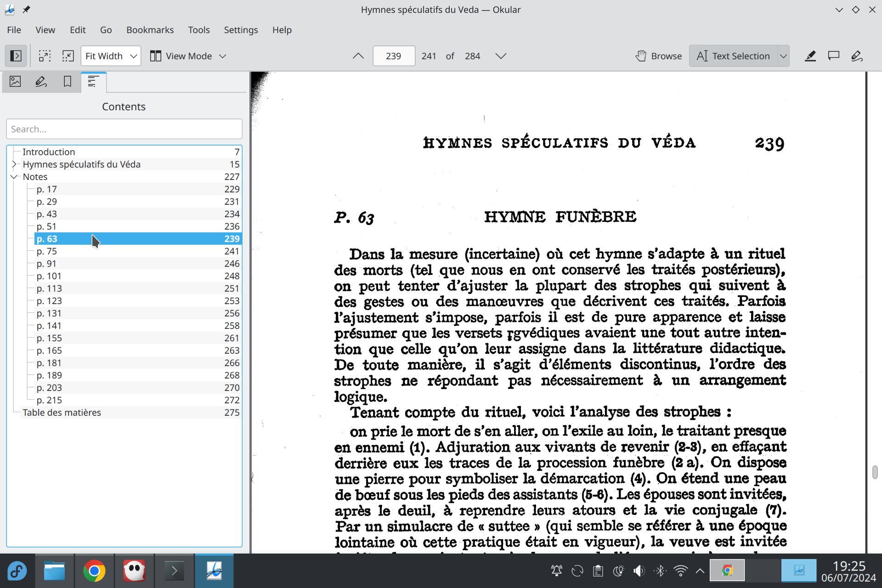The width and height of the screenshot is (882, 588).
Task: Open the Annotations sidebar tab
Action: tap(41, 82)
